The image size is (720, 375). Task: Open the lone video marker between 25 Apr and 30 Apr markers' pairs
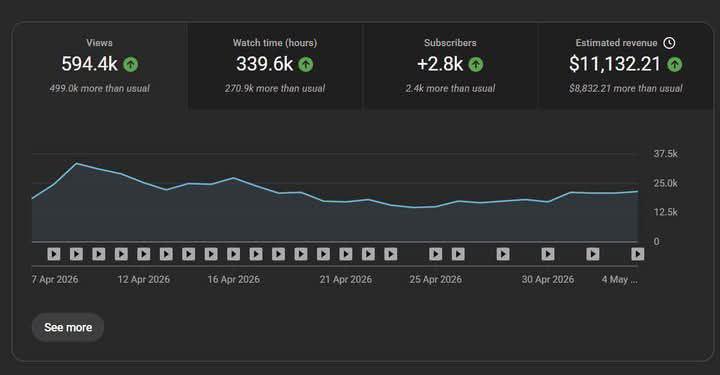(503, 254)
